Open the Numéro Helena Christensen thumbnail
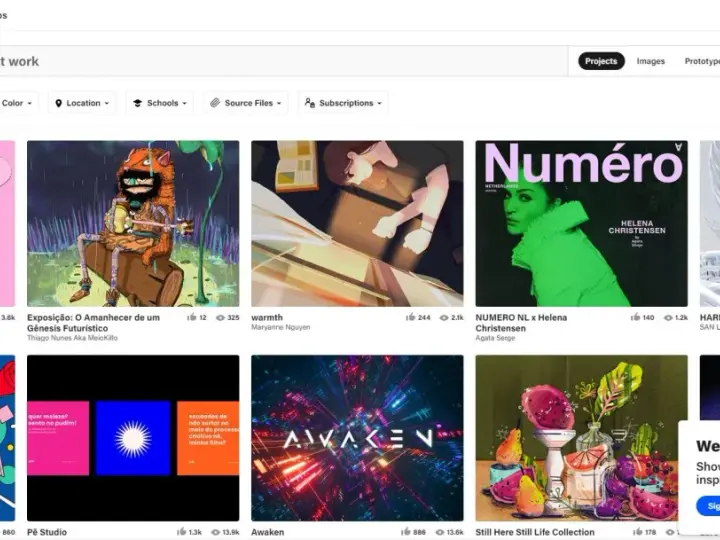Screen dimensions: 720x540 point(581,223)
